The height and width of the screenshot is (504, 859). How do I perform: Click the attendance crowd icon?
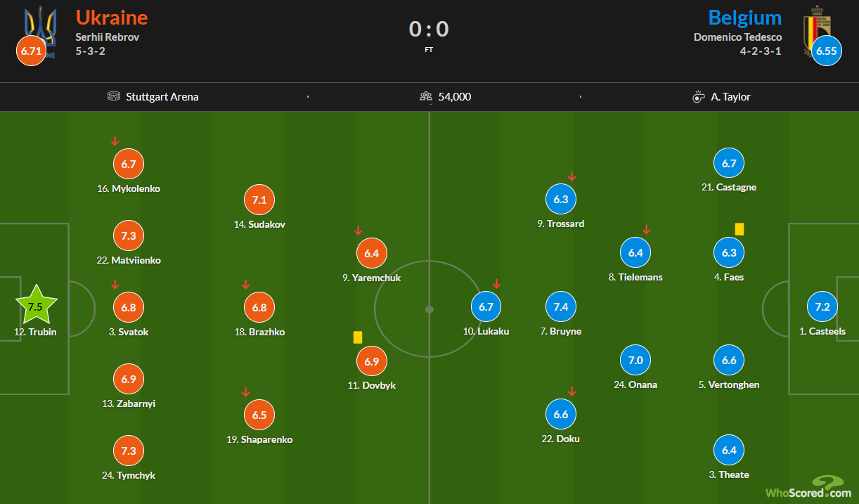click(x=426, y=97)
